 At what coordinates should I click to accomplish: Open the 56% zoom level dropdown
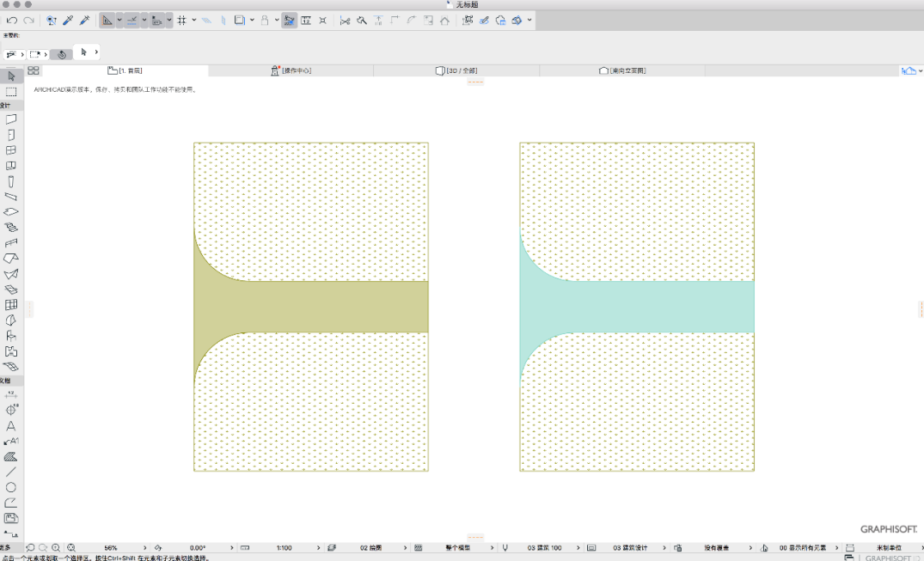115,547
